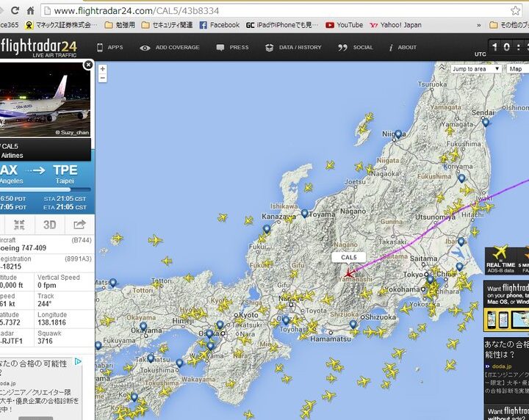Zoom out on the map
The height and width of the screenshot is (420, 529).
[x=102, y=78]
